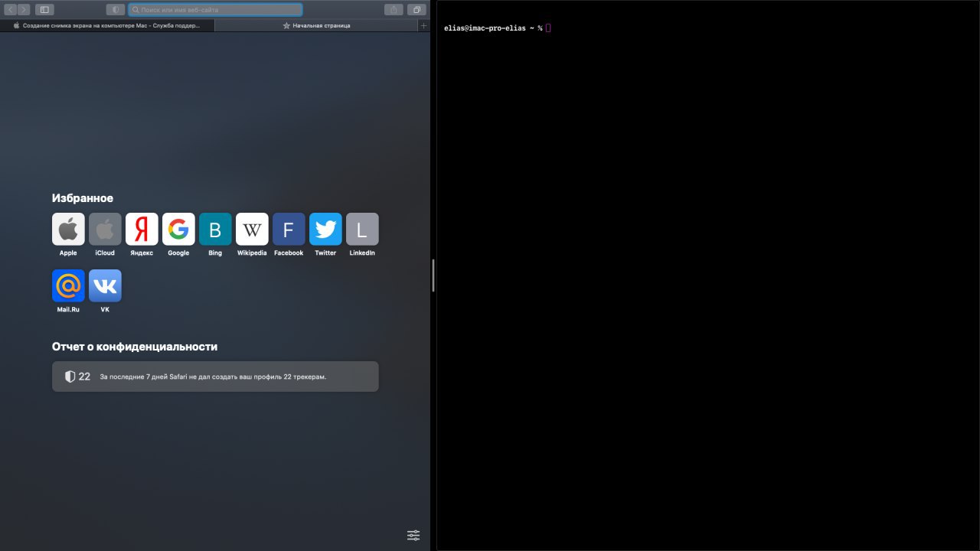Click the Избранное heading
Image resolution: width=980 pixels, height=551 pixels.
click(x=83, y=198)
